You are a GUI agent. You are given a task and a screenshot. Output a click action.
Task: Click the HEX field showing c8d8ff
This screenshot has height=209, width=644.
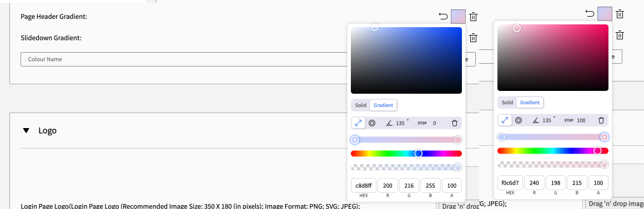(364, 186)
